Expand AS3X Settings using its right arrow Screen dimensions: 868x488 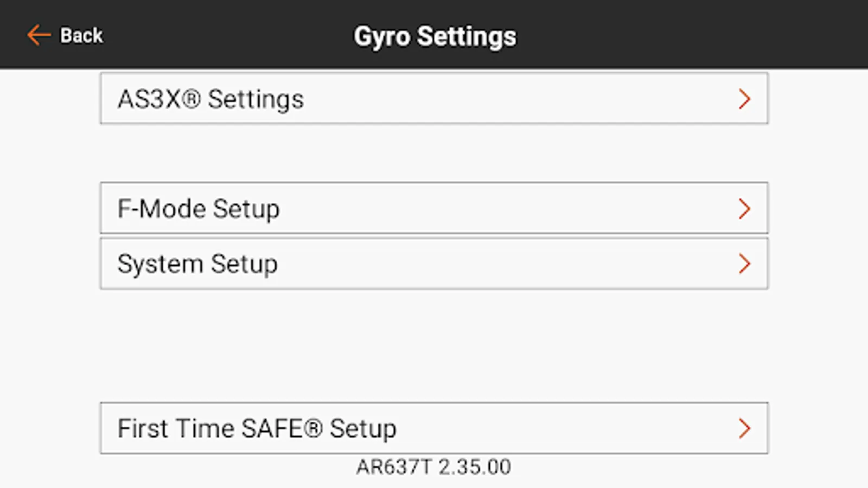coord(744,99)
